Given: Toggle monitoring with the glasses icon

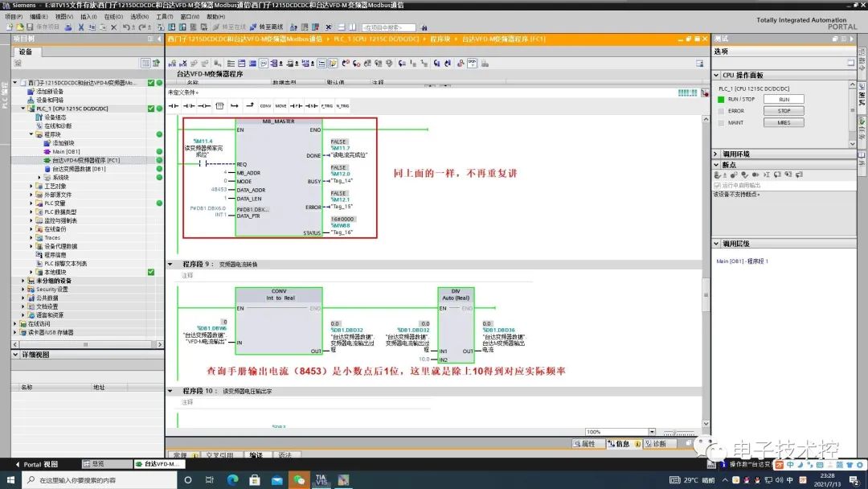Looking at the screenshot, I should pos(472,64).
